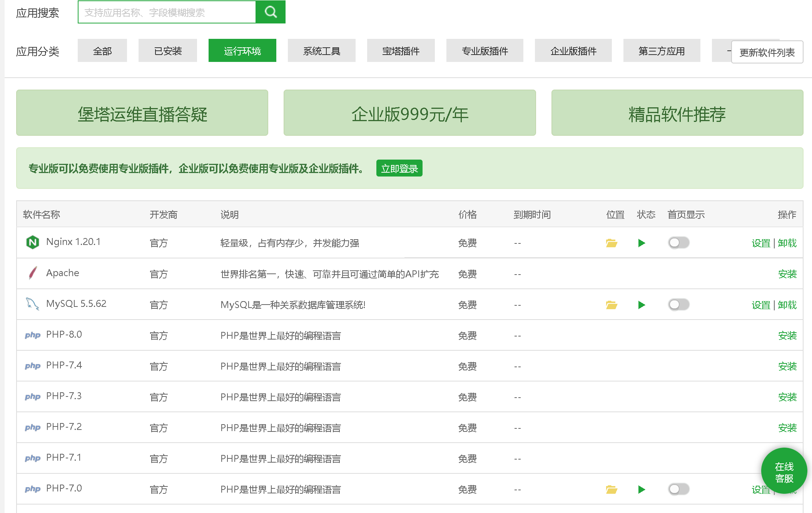Viewport: 812px width, 513px height.
Task: Select the 运行环境 category tab
Action: pos(242,50)
